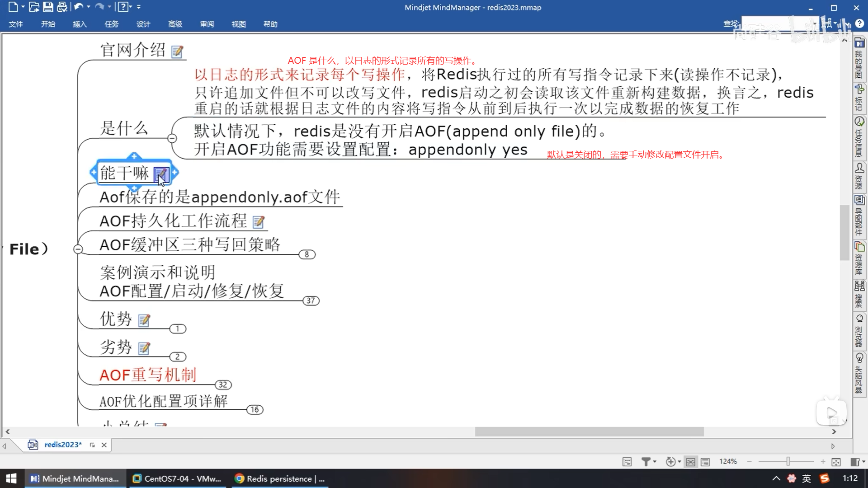Open the 视图 ribbon tab
This screenshot has height=488, width=868.
[239, 24]
